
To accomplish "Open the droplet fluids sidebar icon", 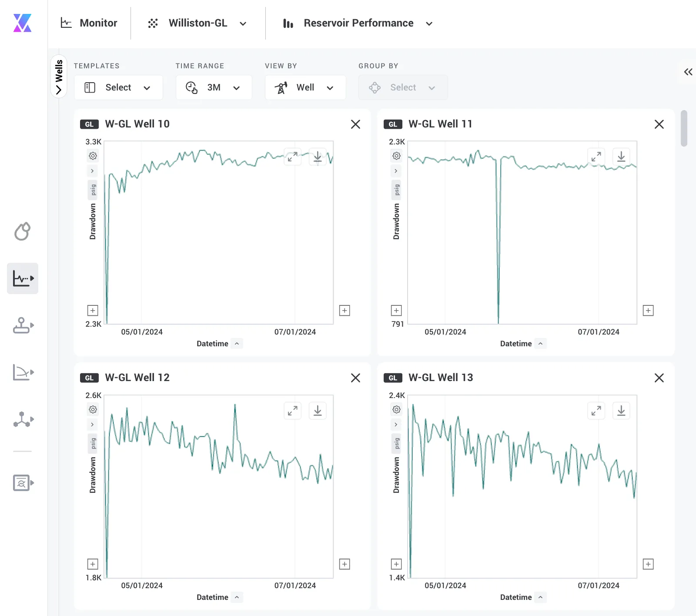I will tap(23, 231).
